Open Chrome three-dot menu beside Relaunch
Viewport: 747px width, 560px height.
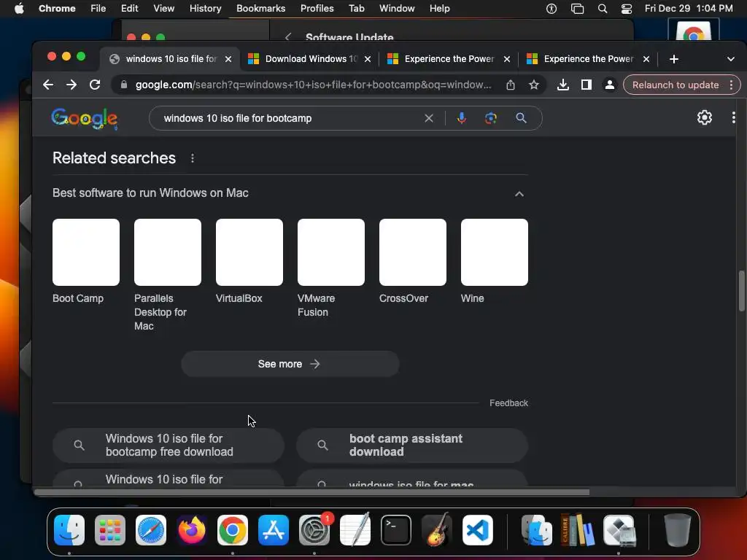coord(731,85)
